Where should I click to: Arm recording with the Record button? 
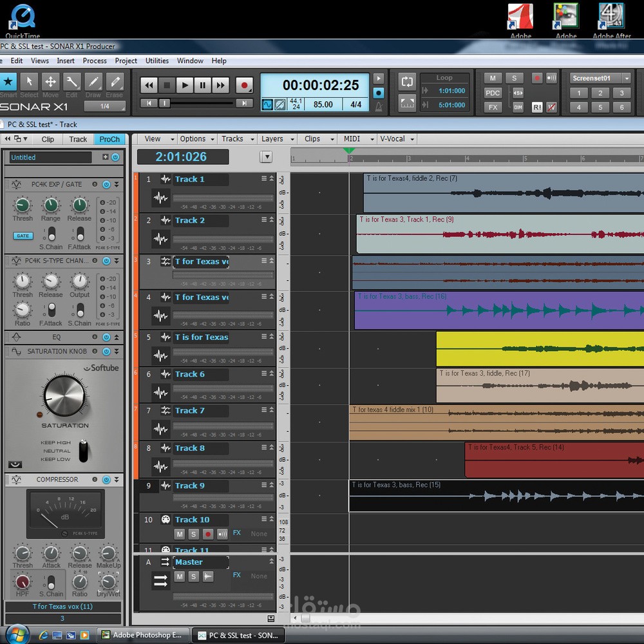(244, 86)
